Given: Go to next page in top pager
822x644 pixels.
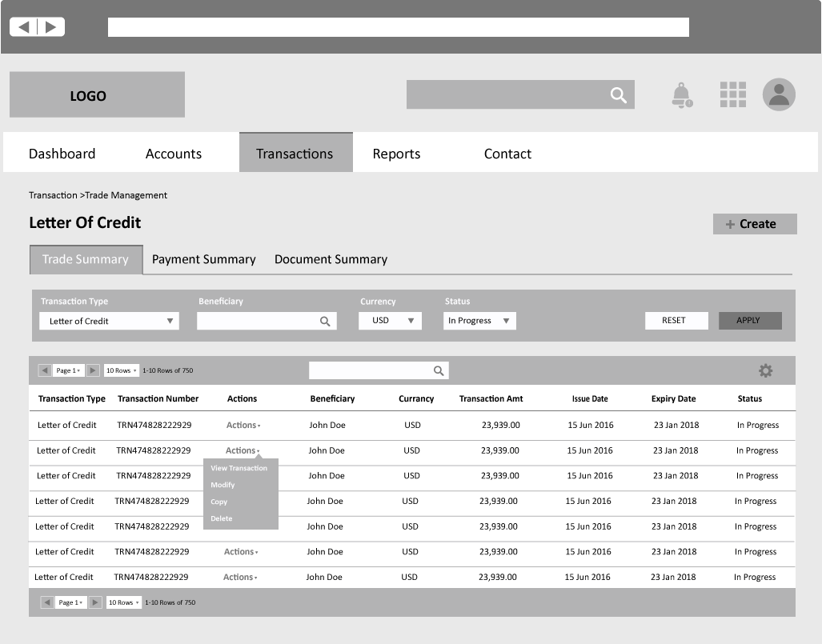Looking at the screenshot, I should (93, 370).
